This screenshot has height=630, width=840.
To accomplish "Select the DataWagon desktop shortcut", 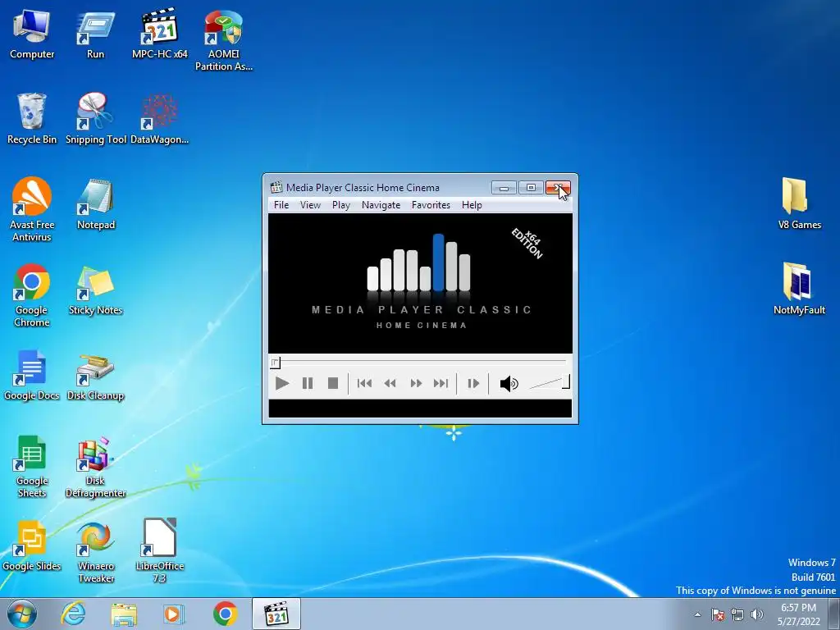I will [x=160, y=119].
